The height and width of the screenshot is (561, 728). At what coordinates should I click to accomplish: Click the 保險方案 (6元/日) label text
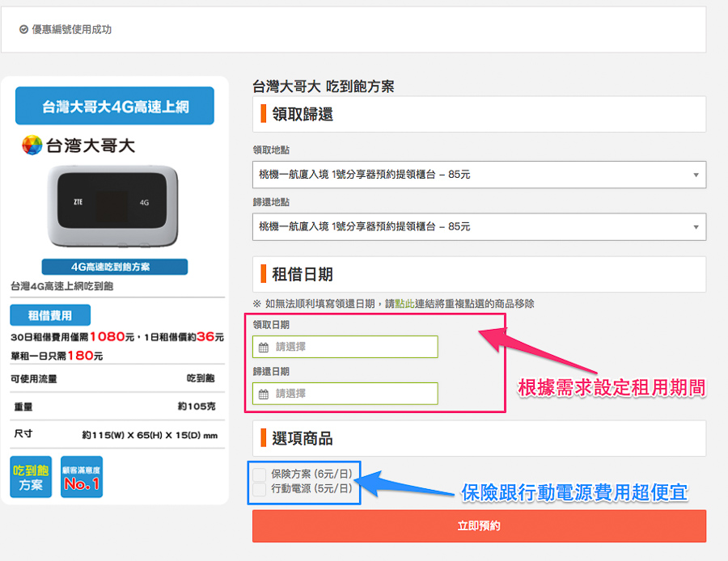click(312, 474)
